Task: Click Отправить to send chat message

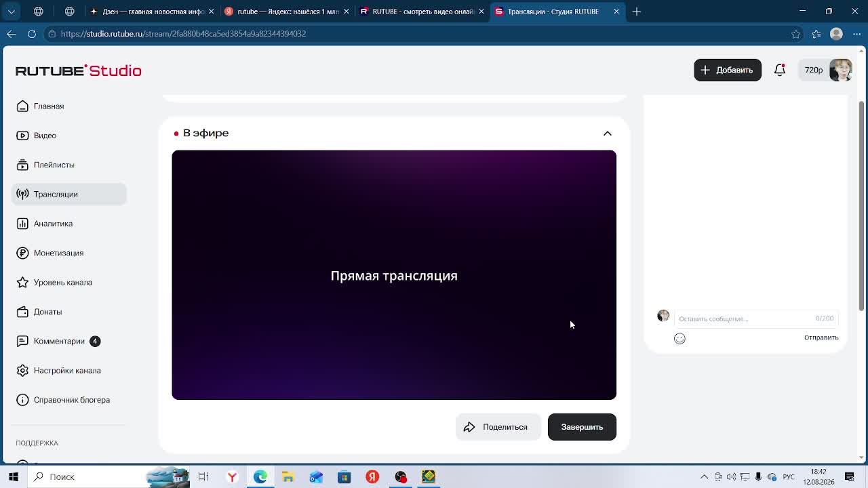Action: [821, 338]
